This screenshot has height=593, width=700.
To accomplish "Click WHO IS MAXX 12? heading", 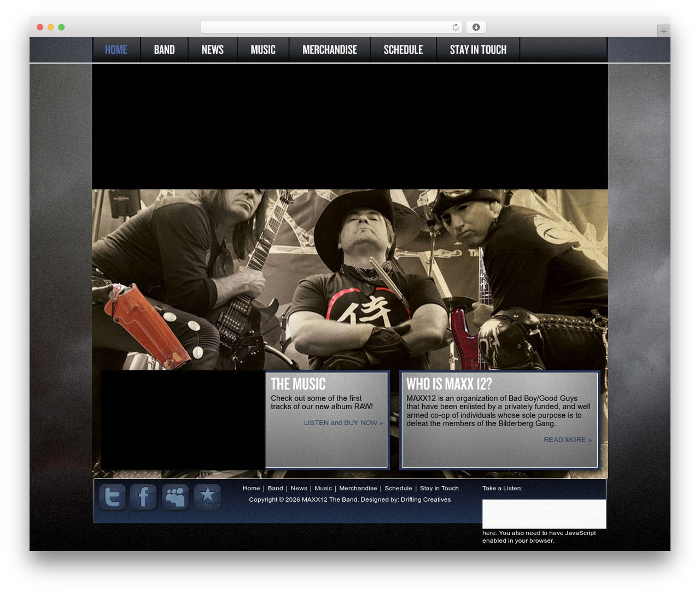I will (449, 384).
